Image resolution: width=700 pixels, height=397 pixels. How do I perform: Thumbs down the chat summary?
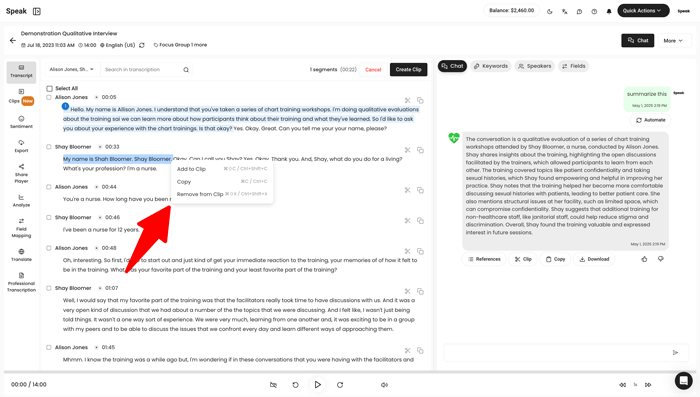coord(661,259)
